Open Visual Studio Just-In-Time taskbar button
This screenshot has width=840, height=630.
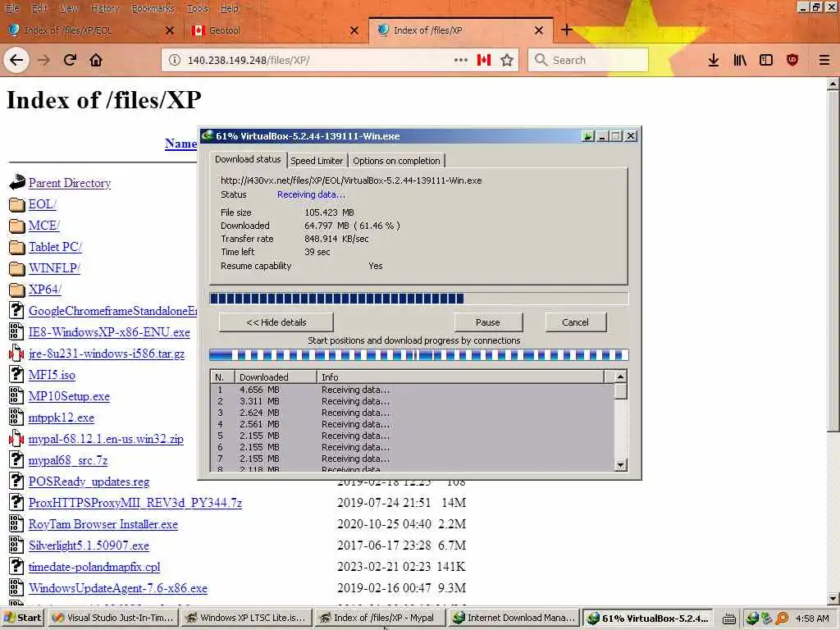pos(113,618)
